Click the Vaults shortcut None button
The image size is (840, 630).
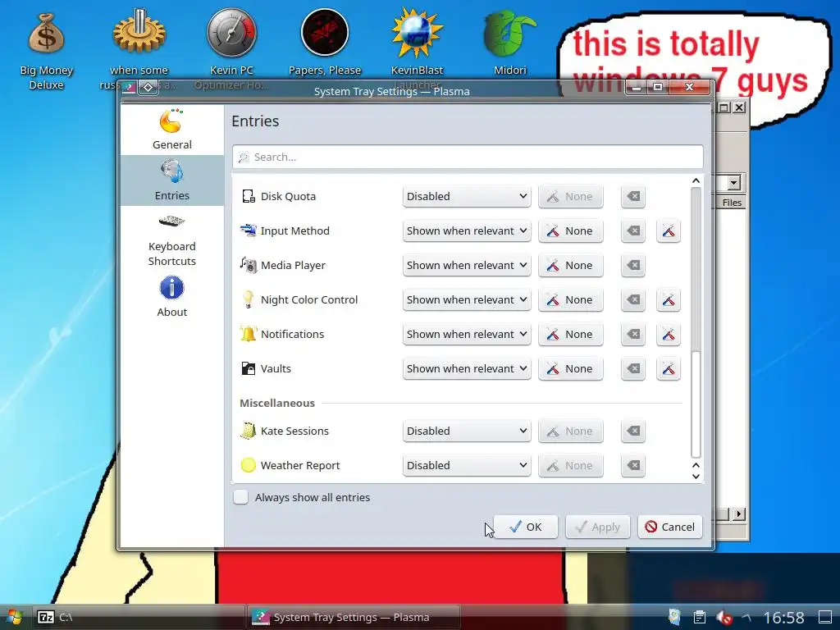click(x=571, y=368)
